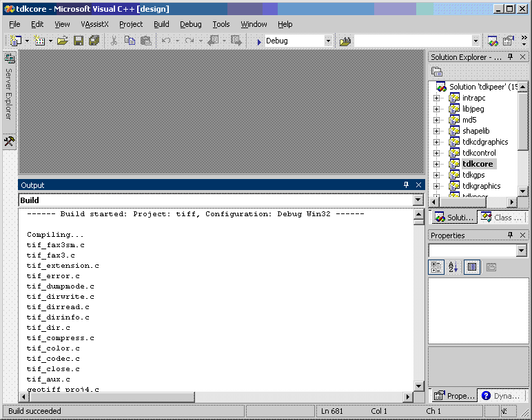
Task: Click the Undo arrow icon
Action: [166, 41]
